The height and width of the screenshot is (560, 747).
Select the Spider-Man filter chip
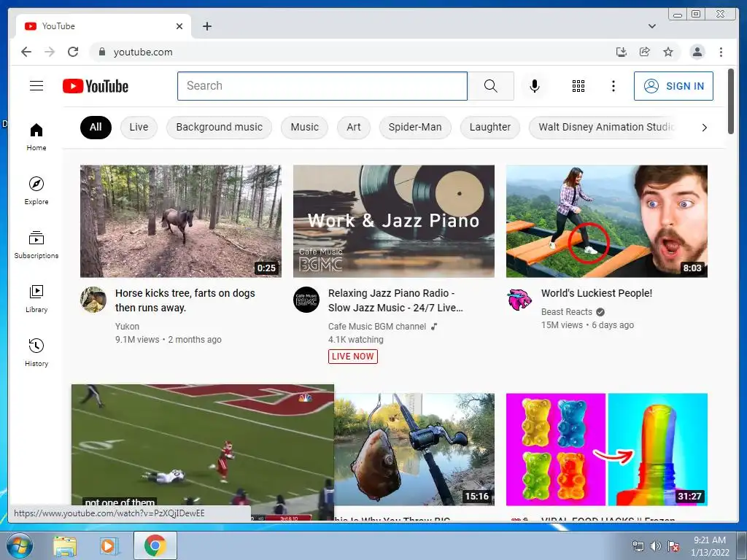click(x=415, y=127)
